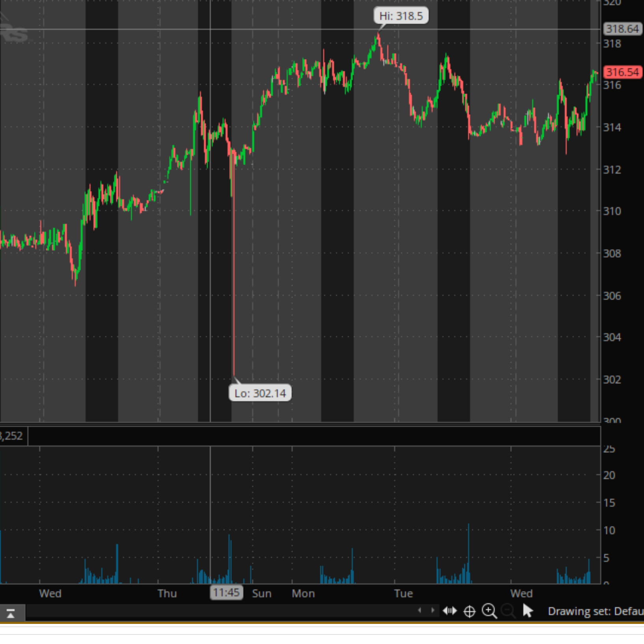Click the 11:45 time marker on axis
644x644 pixels.
click(x=226, y=592)
